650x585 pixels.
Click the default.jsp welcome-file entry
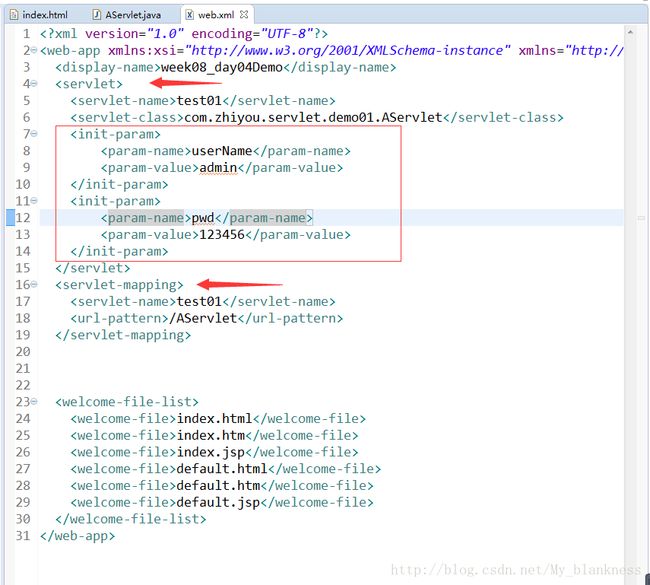click(x=218, y=502)
